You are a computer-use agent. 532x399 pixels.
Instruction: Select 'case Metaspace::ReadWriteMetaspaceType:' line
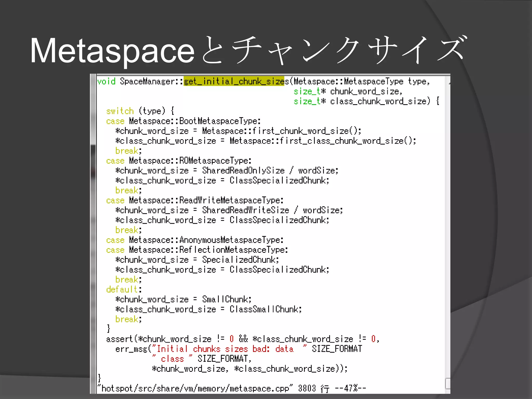(195, 200)
